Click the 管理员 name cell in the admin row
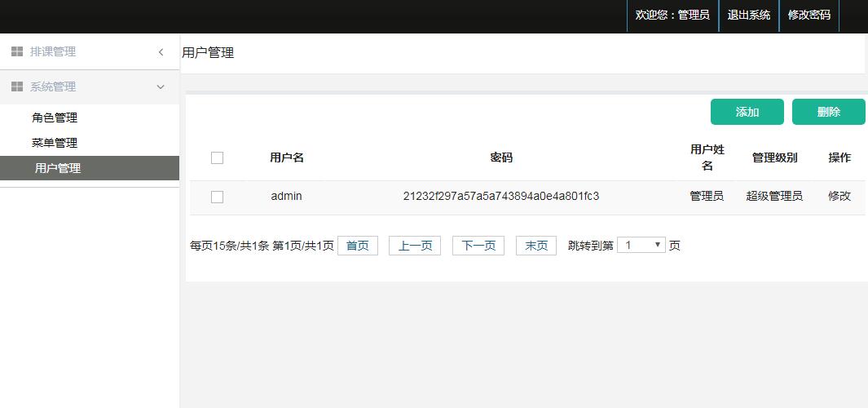The height and width of the screenshot is (408, 868). point(707,196)
